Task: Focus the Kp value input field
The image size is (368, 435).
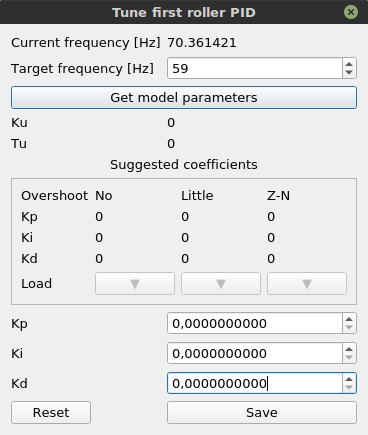Action: pos(255,323)
